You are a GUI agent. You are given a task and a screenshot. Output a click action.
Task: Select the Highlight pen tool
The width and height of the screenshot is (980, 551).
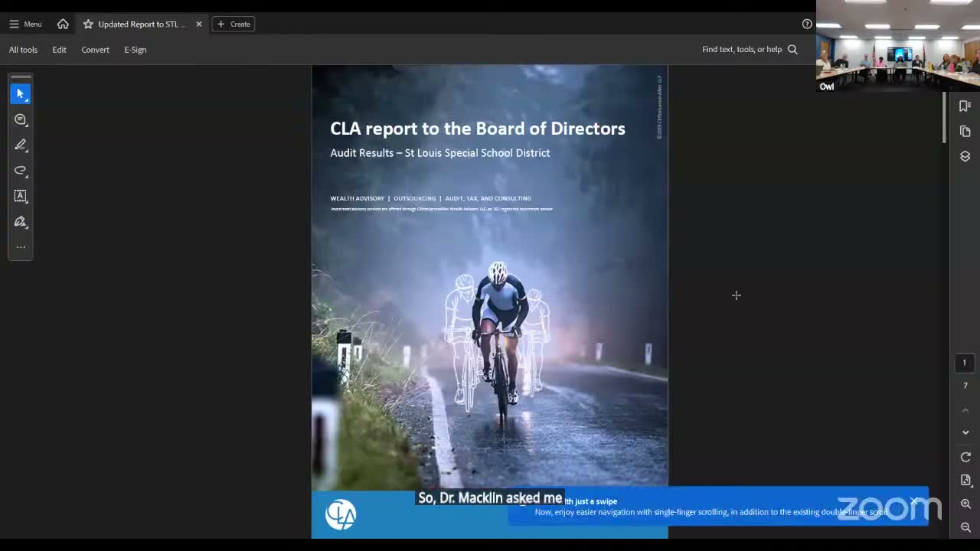21,145
